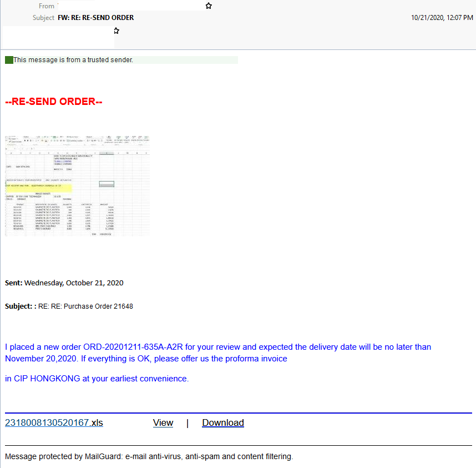Select the red --RE-SEND ORDER-- heading
This screenshot has height=468, width=476.
pos(54,101)
